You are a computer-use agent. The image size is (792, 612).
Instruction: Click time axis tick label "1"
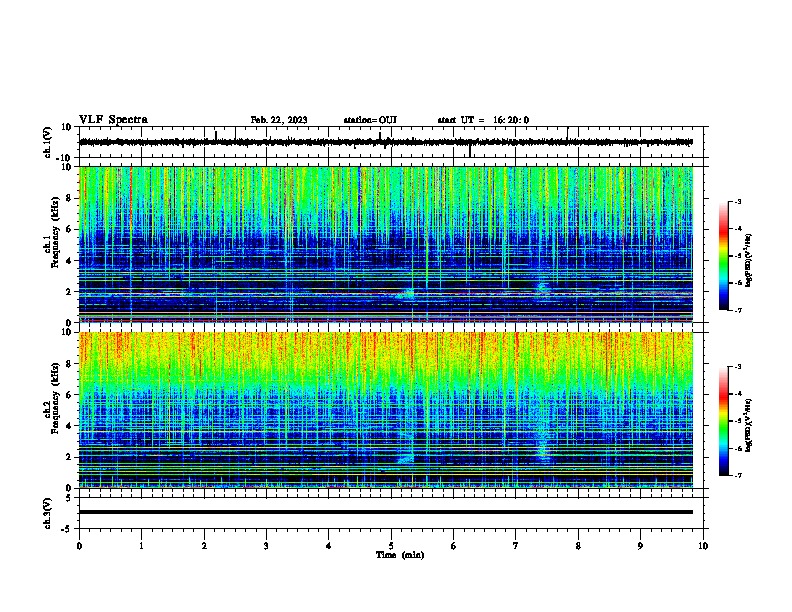pos(141,546)
